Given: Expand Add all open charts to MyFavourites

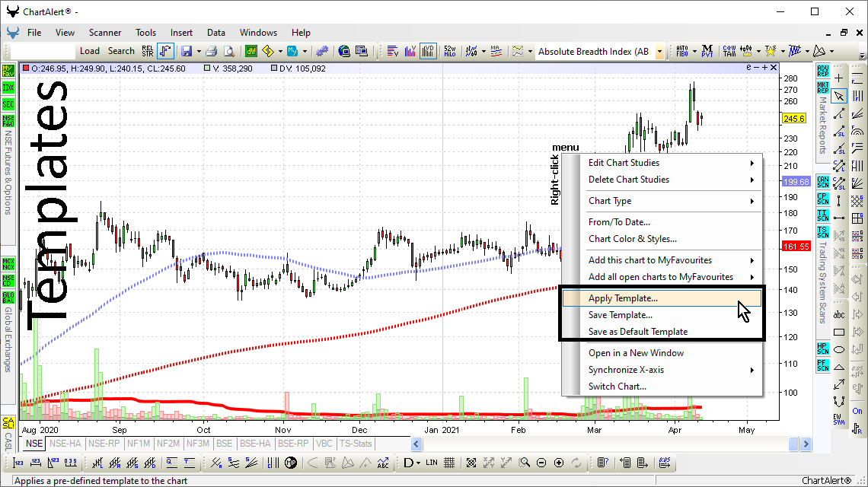Looking at the screenshot, I should click(x=662, y=277).
